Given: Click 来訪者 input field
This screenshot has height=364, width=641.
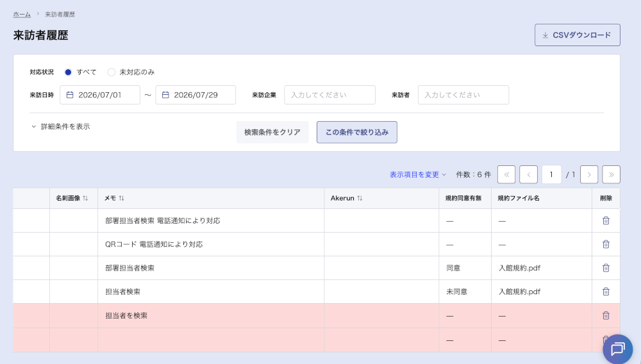Looking at the screenshot, I should pos(463,95).
